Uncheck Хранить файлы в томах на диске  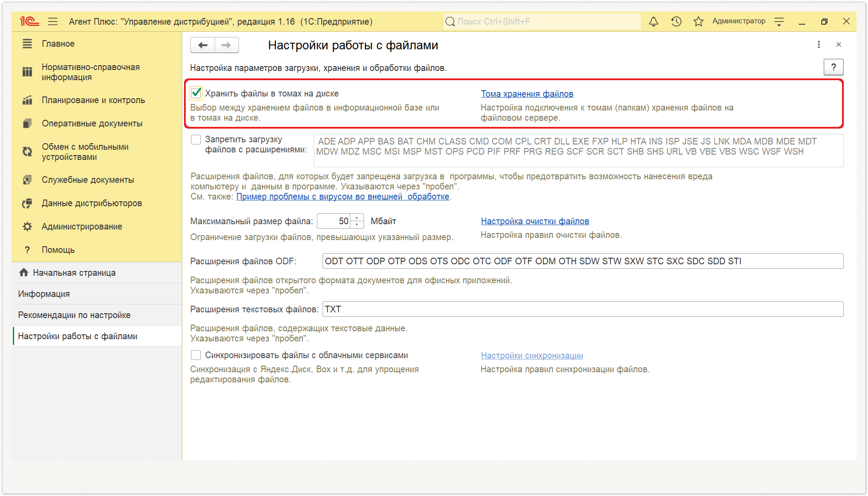coord(196,93)
